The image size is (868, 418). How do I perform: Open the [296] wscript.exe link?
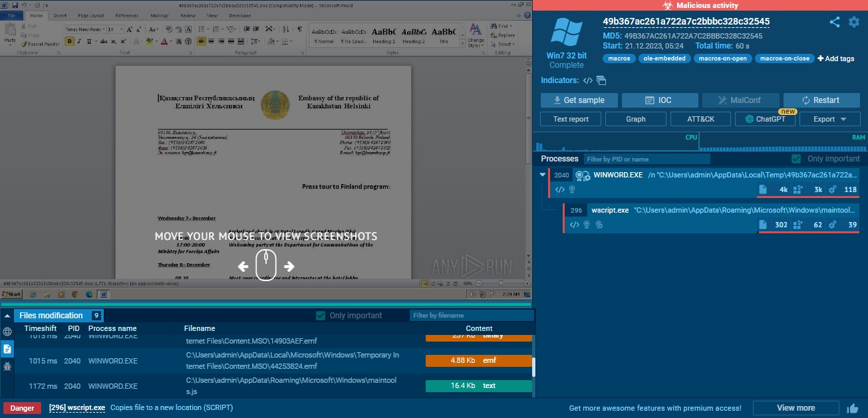click(77, 408)
